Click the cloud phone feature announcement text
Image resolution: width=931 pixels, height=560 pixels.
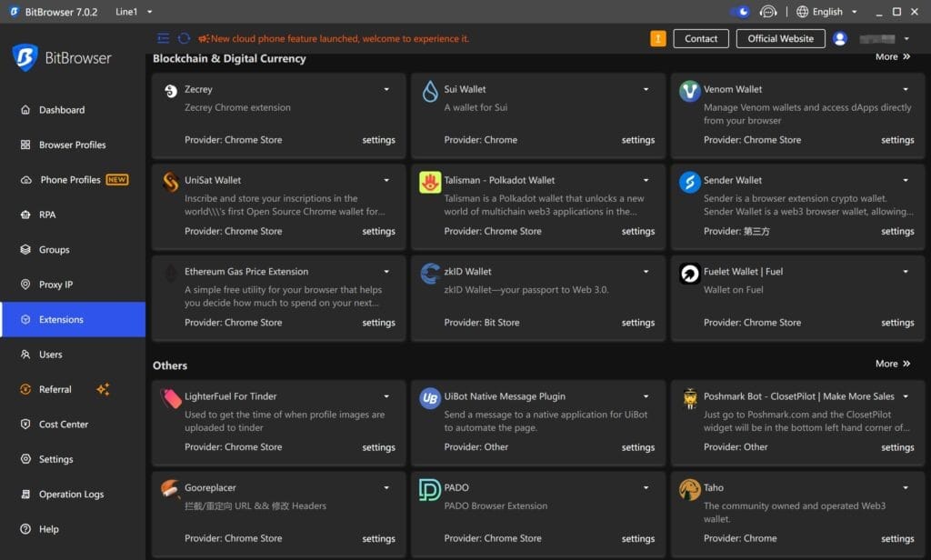tap(340, 38)
